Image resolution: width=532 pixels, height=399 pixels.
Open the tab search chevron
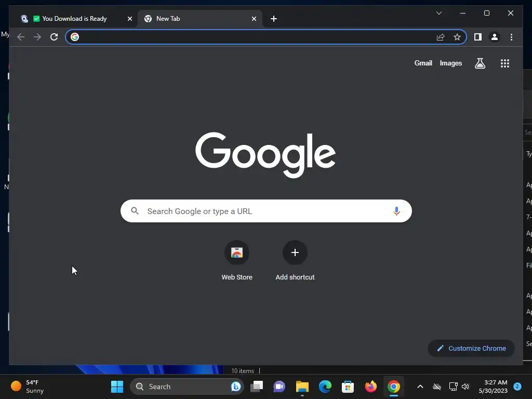click(438, 13)
